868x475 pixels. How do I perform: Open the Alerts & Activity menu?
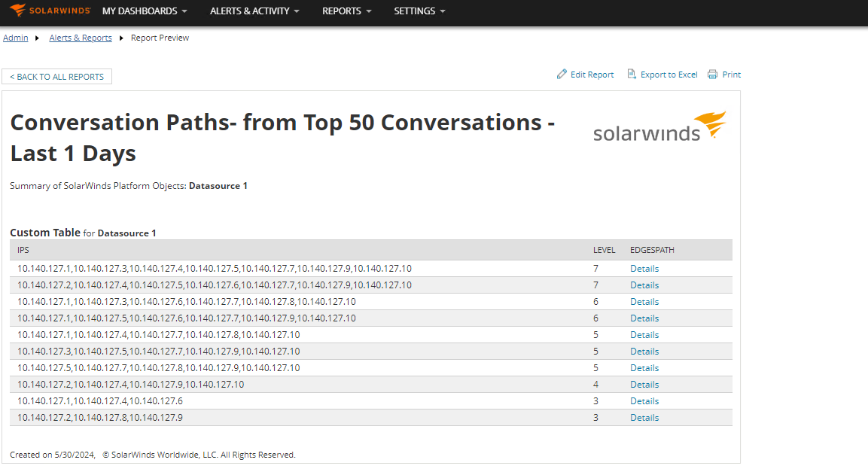tap(254, 11)
